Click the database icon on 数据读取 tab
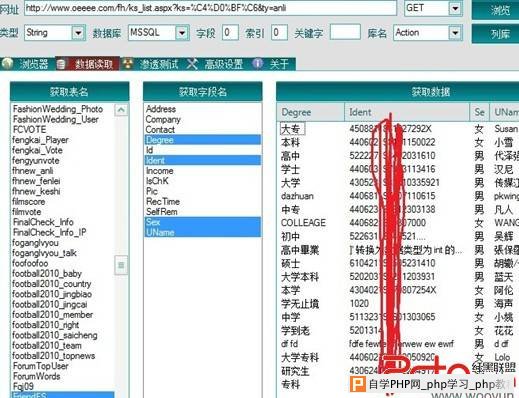 [61, 64]
